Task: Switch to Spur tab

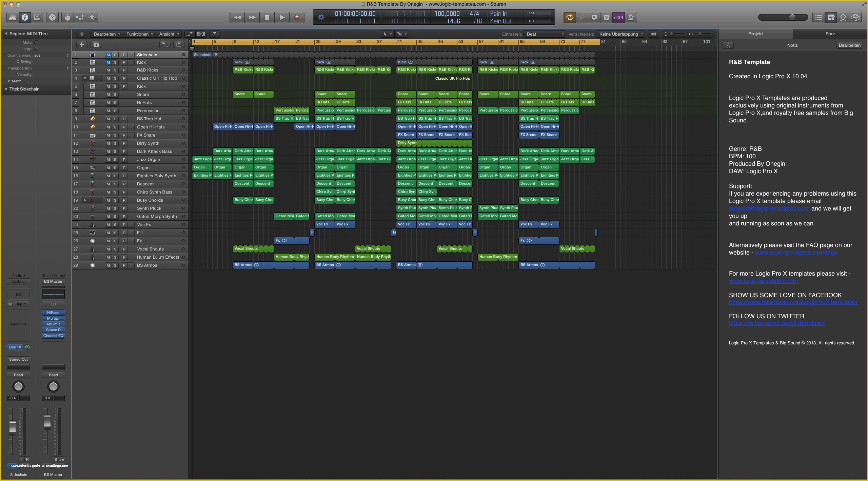Action: 830,34
